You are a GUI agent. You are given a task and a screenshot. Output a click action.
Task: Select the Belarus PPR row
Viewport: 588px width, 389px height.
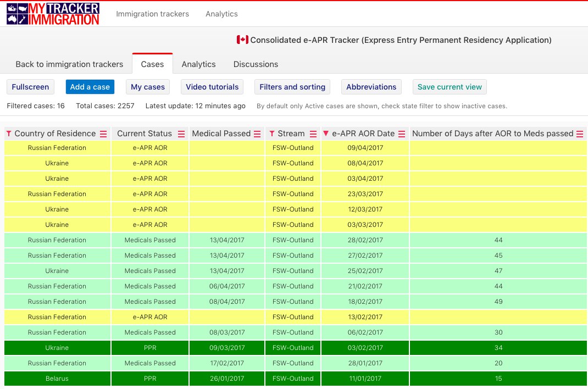coord(296,379)
